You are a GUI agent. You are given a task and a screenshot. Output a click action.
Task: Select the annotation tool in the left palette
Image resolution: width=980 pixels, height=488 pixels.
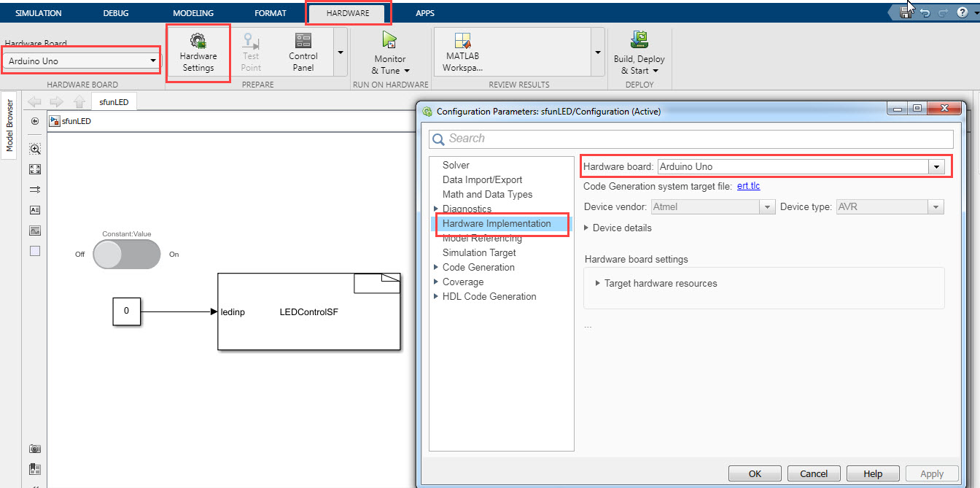pyautogui.click(x=34, y=209)
